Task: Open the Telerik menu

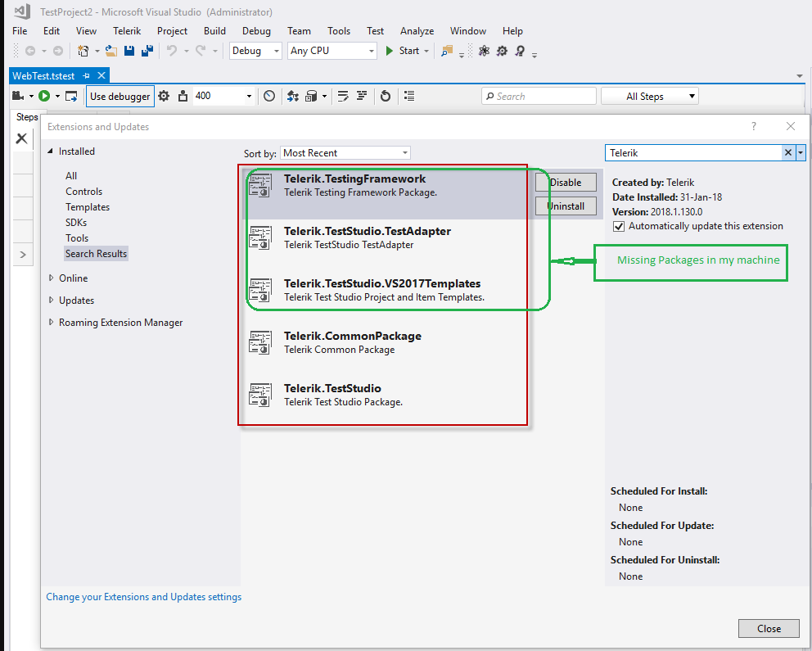Action: [x=127, y=31]
